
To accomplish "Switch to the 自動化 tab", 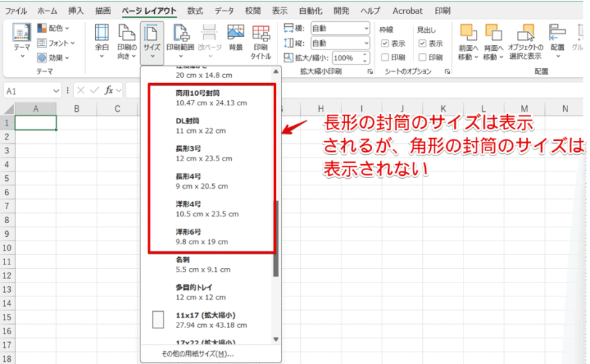I will tap(310, 11).
